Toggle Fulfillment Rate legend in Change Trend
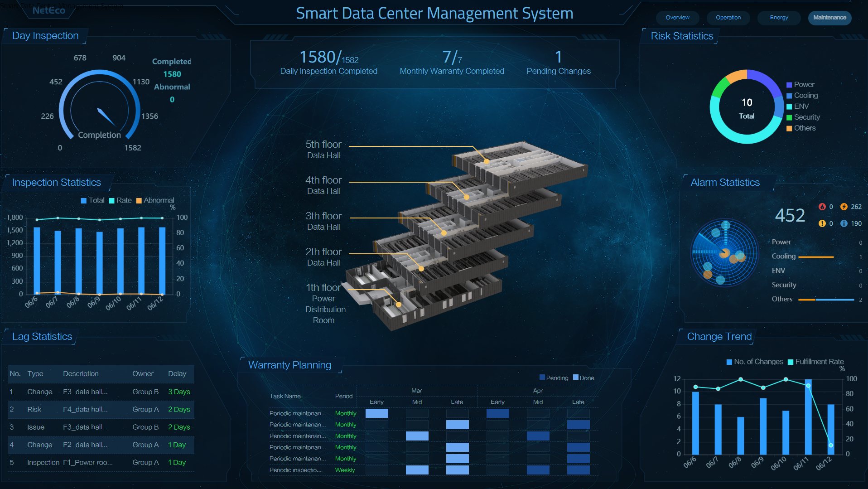868x489 pixels. pos(815,362)
